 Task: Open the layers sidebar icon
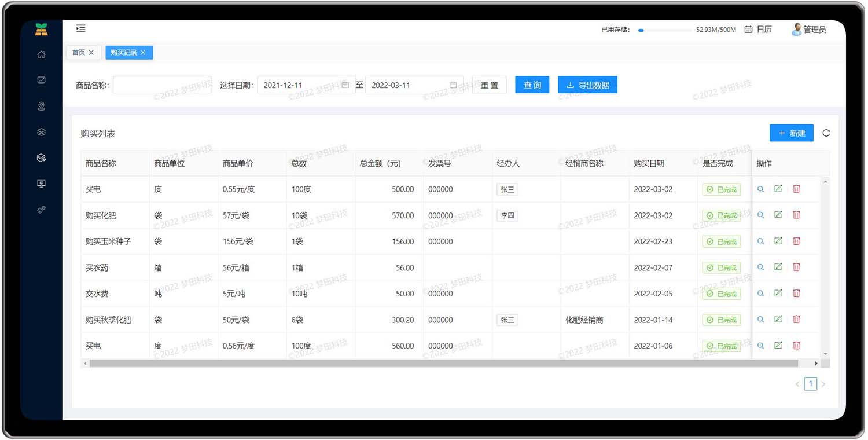(41, 132)
